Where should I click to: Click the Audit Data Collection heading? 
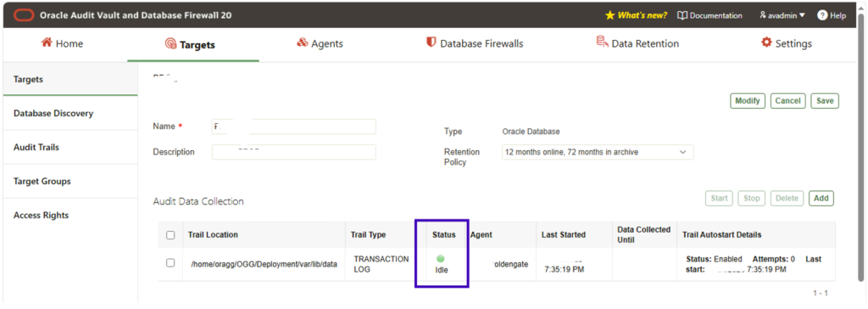(x=198, y=201)
